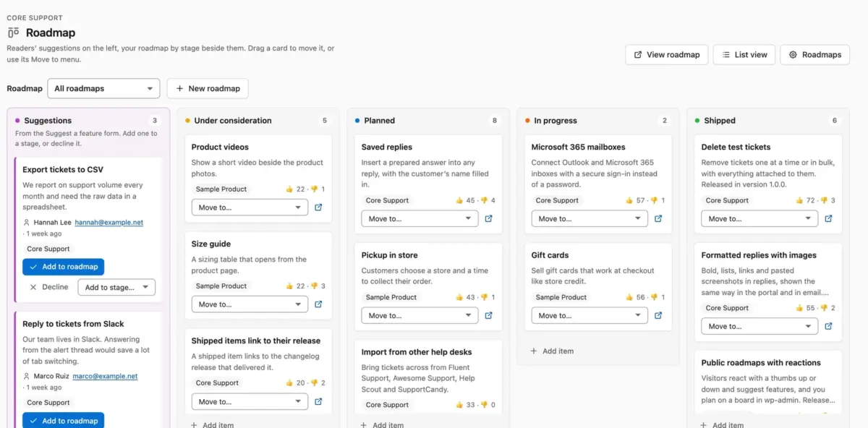Open Move to dropdown on Microsoft 365 mailboxes

(590, 218)
